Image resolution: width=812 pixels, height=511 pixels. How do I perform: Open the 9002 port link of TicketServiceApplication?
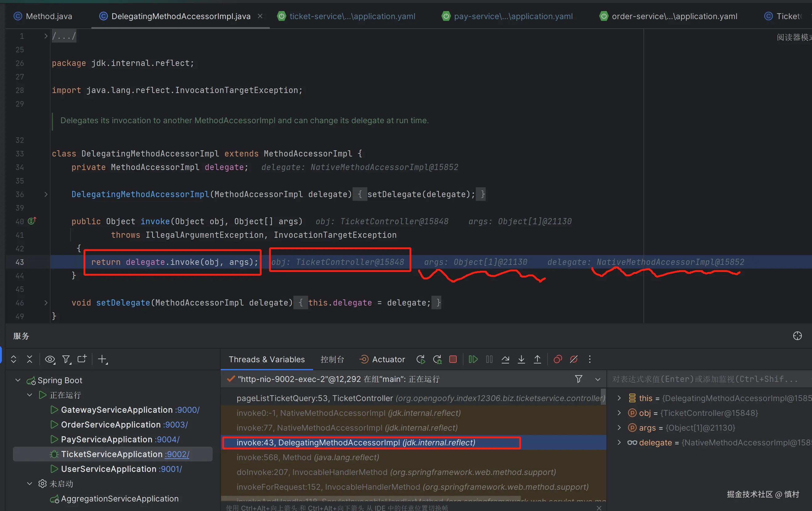point(177,454)
